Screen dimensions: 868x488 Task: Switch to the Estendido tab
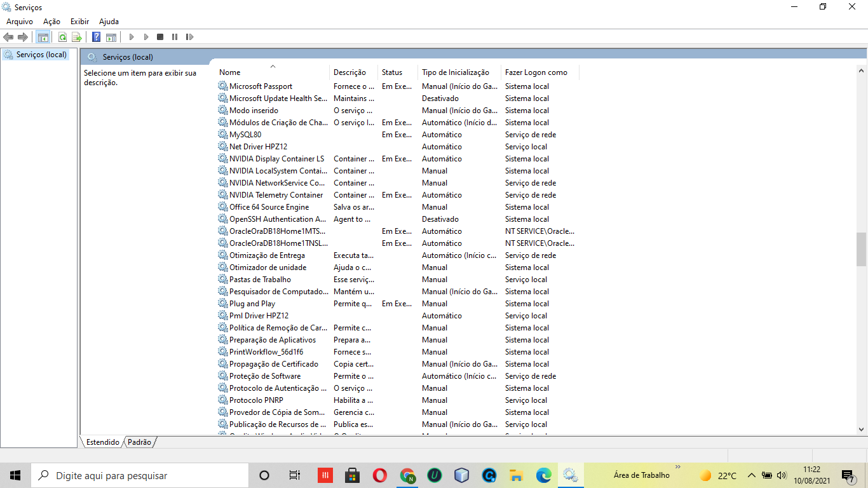[103, 442]
